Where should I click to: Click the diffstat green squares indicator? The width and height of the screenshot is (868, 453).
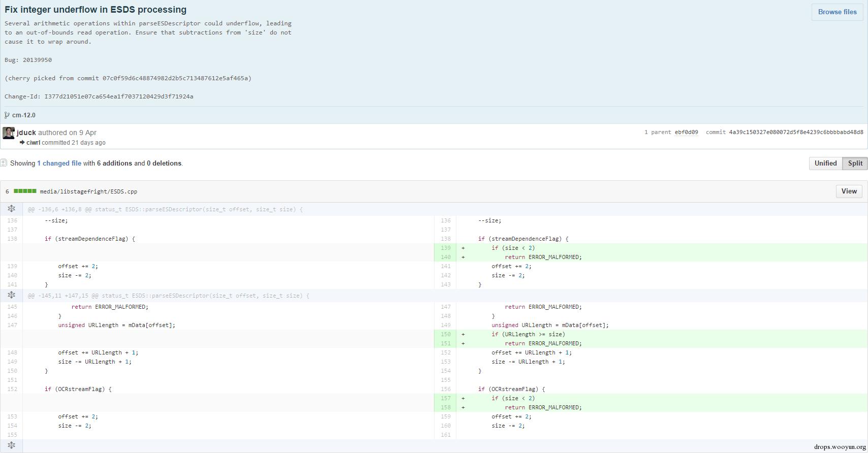click(x=25, y=191)
